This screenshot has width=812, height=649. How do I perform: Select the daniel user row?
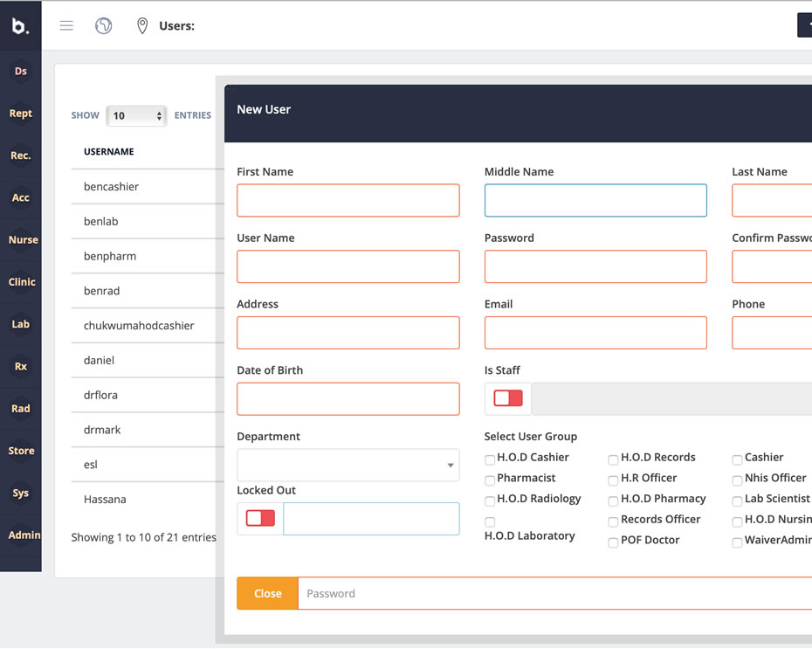click(148, 360)
